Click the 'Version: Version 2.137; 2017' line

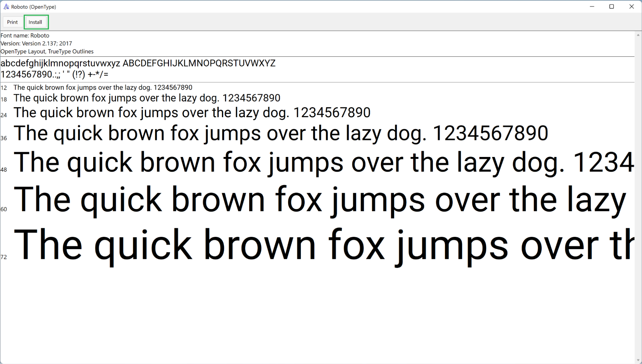(x=36, y=43)
